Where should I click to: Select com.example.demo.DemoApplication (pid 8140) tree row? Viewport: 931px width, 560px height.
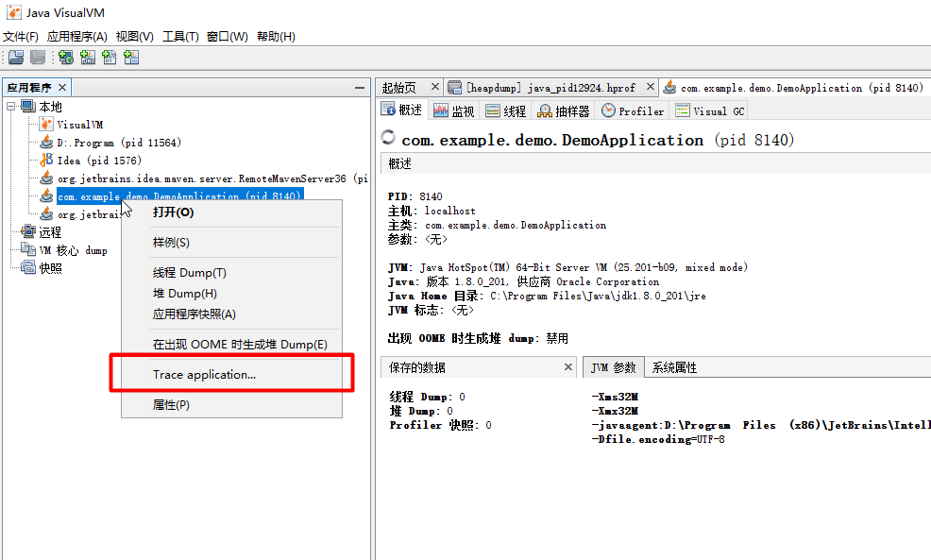pyautogui.click(x=180, y=195)
